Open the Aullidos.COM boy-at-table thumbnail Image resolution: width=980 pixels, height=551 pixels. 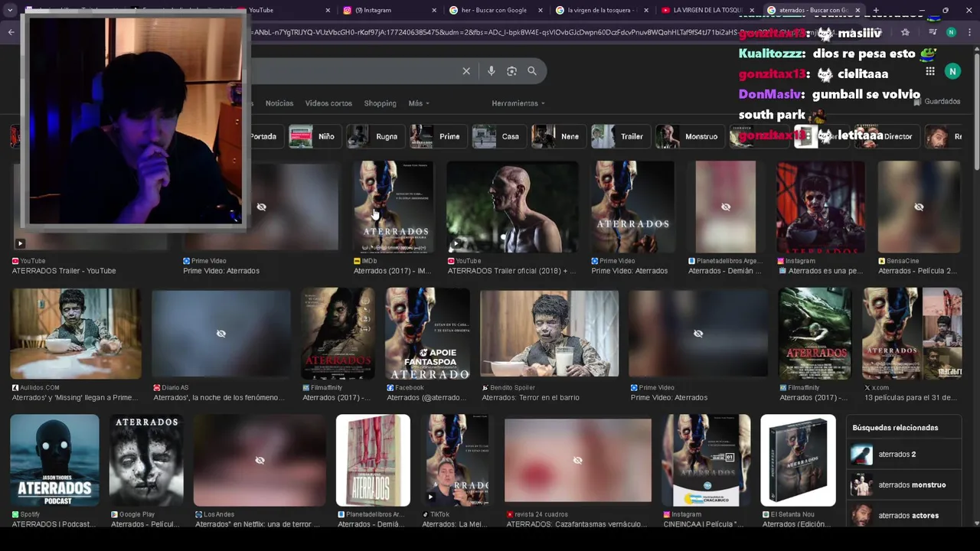click(x=76, y=334)
